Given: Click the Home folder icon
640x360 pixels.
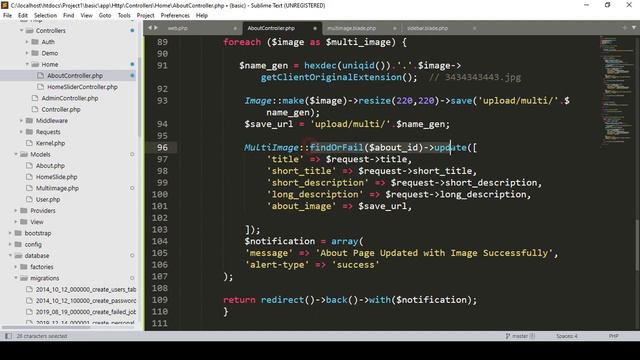Looking at the screenshot, I should 35,64.
